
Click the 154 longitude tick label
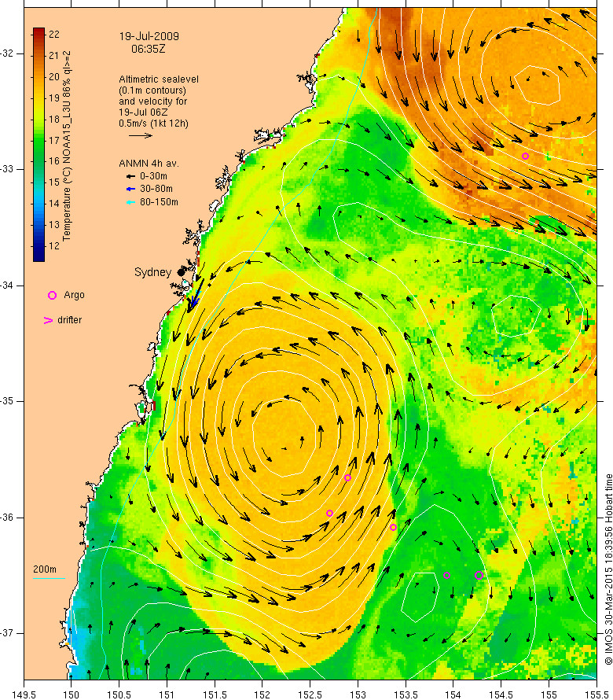[x=453, y=694]
